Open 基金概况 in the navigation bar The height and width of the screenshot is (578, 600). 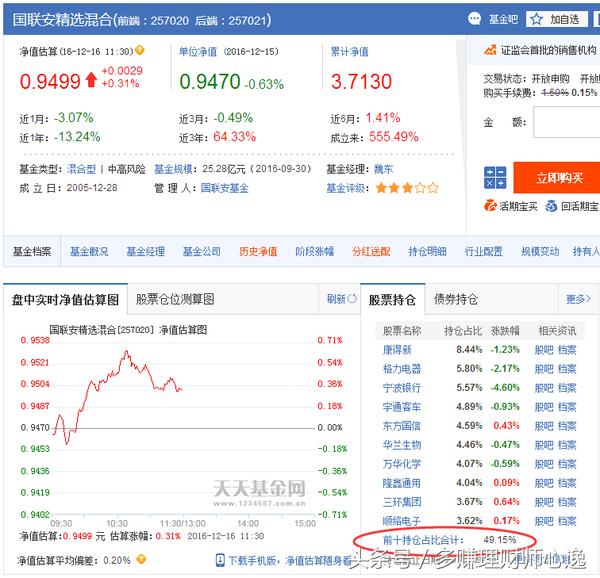tap(89, 251)
